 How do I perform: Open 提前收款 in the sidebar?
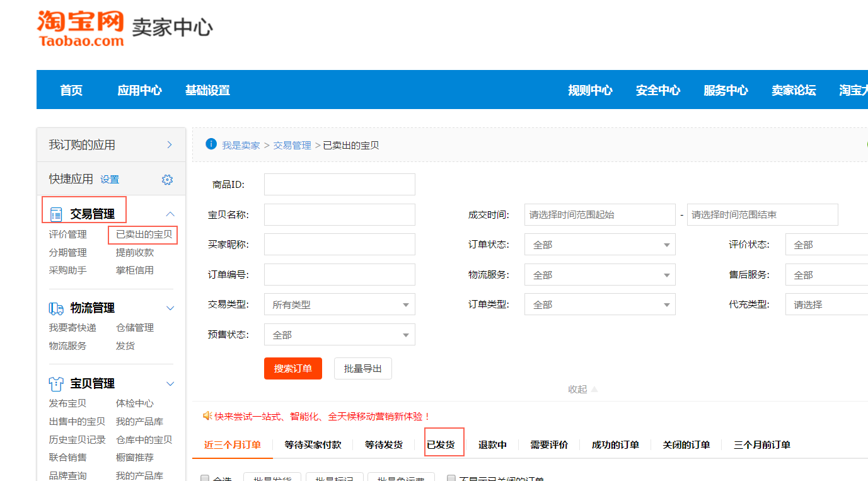(135, 253)
